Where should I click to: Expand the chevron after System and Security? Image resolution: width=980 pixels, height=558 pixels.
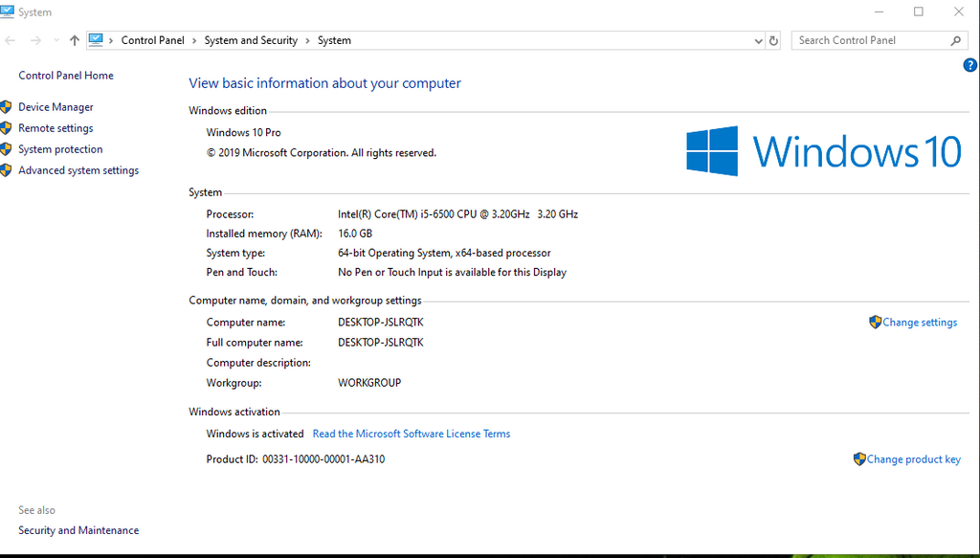point(308,40)
